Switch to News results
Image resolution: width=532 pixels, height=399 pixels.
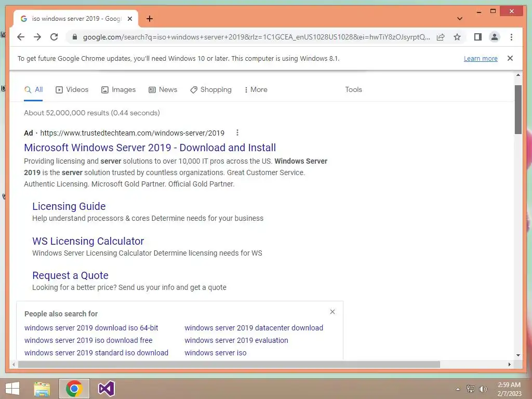[163, 89]
